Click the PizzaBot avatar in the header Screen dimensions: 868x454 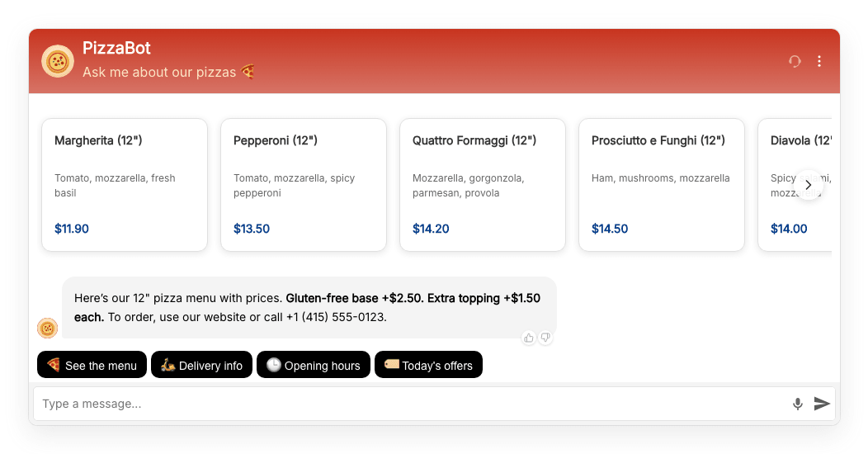click(x=58, y=61)
